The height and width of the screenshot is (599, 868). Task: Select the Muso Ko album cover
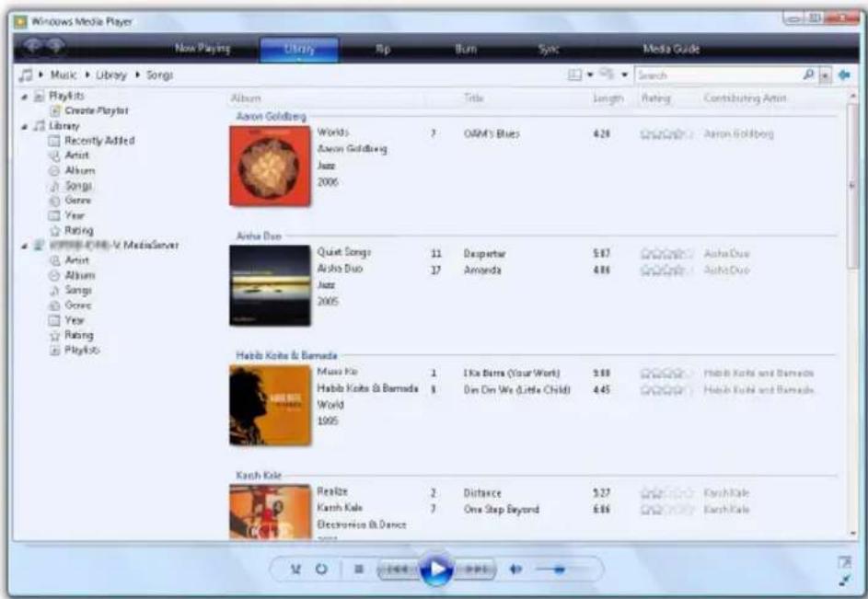tap(270, 405)
